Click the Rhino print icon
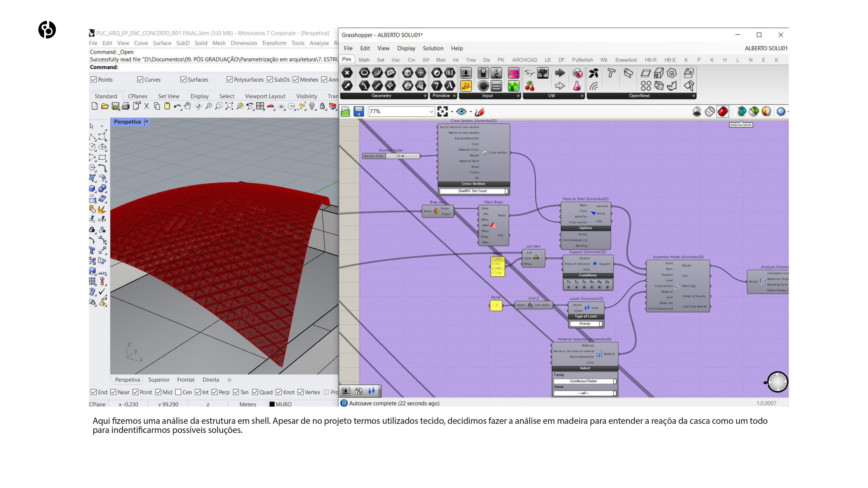This screenshot has height=488, width=868. coord(126,106)
